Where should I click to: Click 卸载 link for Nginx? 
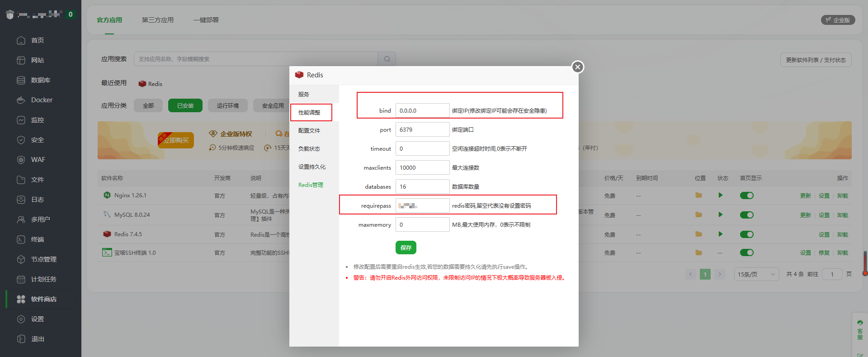(x=842, y=196)
